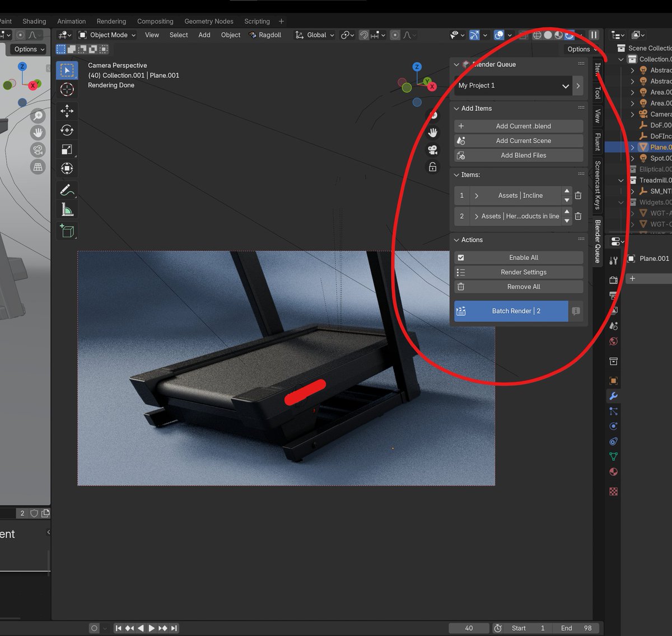This screenshot has height=636, width=672.
Task: Open the Material properties tab icon
Action: point(613,471)
